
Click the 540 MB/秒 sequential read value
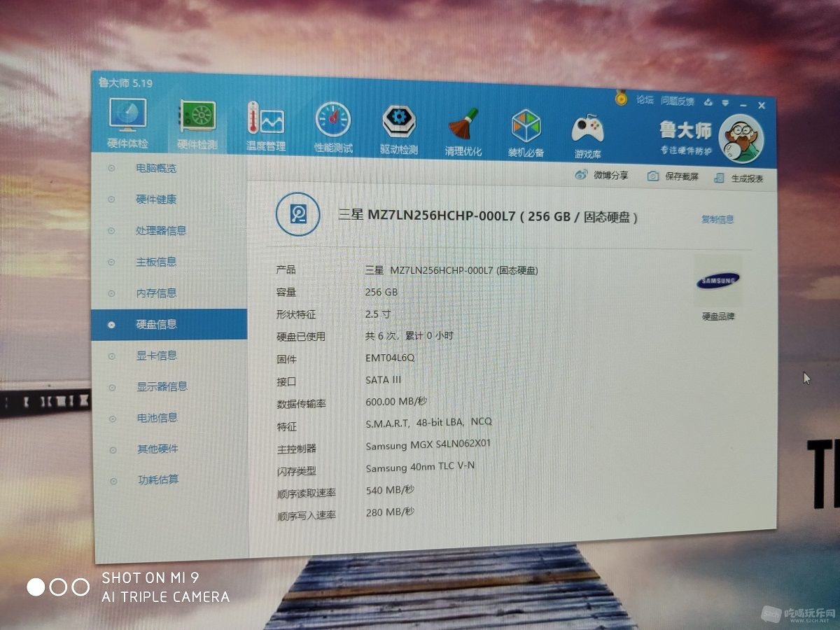click(390, 491)
